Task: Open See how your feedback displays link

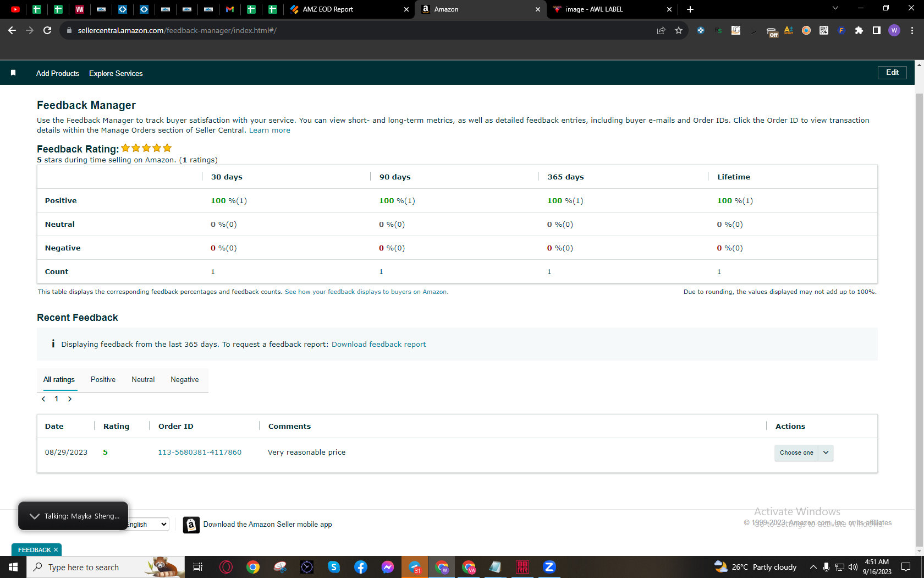Action: pyautogui.click(x=366, y=292)
